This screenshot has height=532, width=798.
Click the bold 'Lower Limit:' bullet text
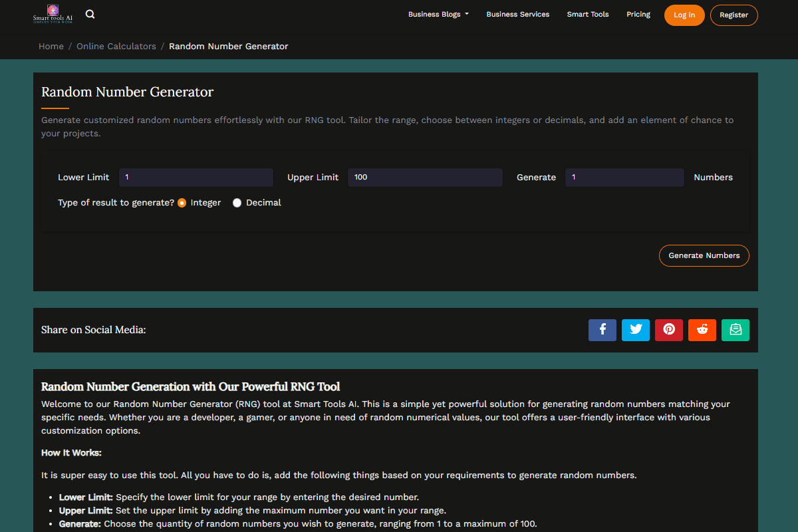(86, 497)
